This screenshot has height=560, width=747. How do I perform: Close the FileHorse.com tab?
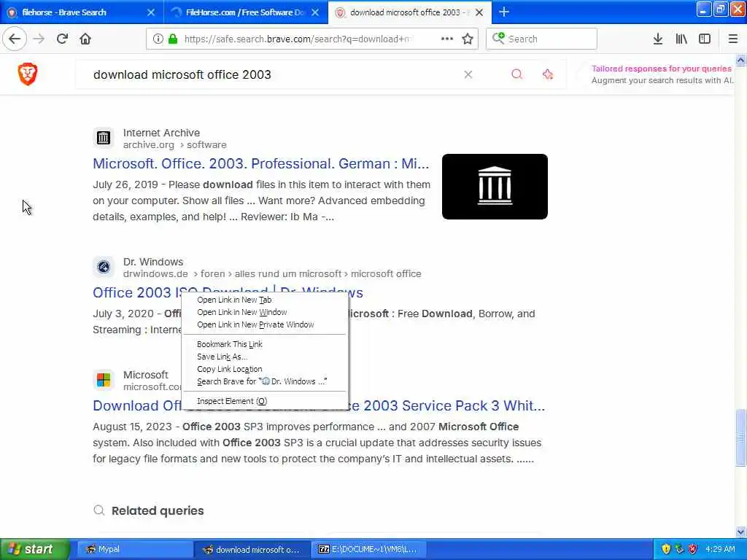pos(315,12)
